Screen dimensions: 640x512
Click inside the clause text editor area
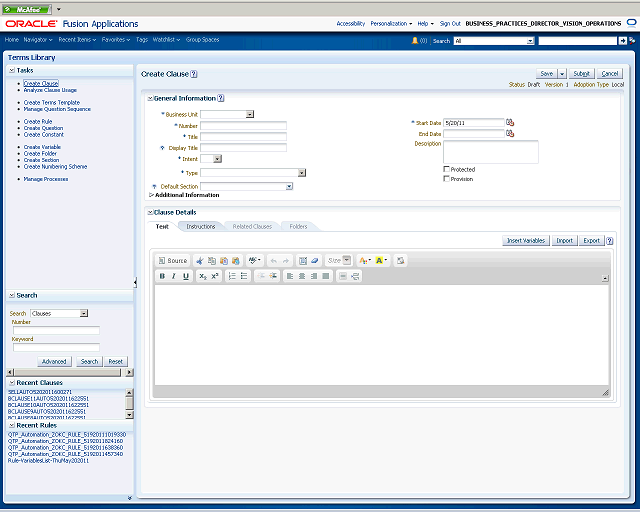pyautogui.click(x=382, y=334)
